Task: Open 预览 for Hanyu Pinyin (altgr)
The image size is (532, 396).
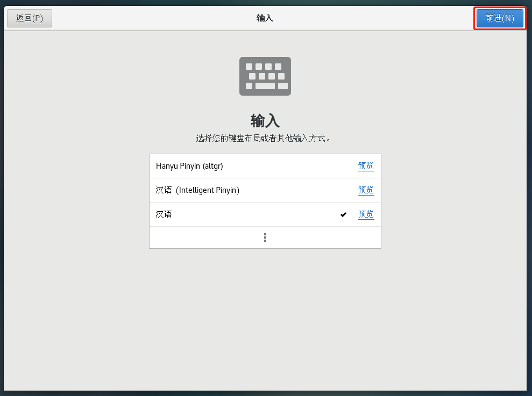Action: (366, 166)
